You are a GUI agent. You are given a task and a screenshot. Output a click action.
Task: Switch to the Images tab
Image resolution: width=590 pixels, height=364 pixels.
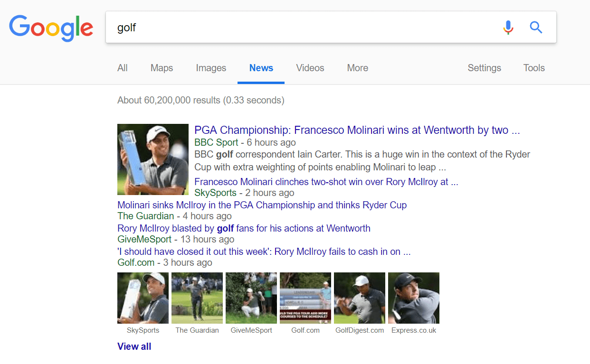(210, 68)
